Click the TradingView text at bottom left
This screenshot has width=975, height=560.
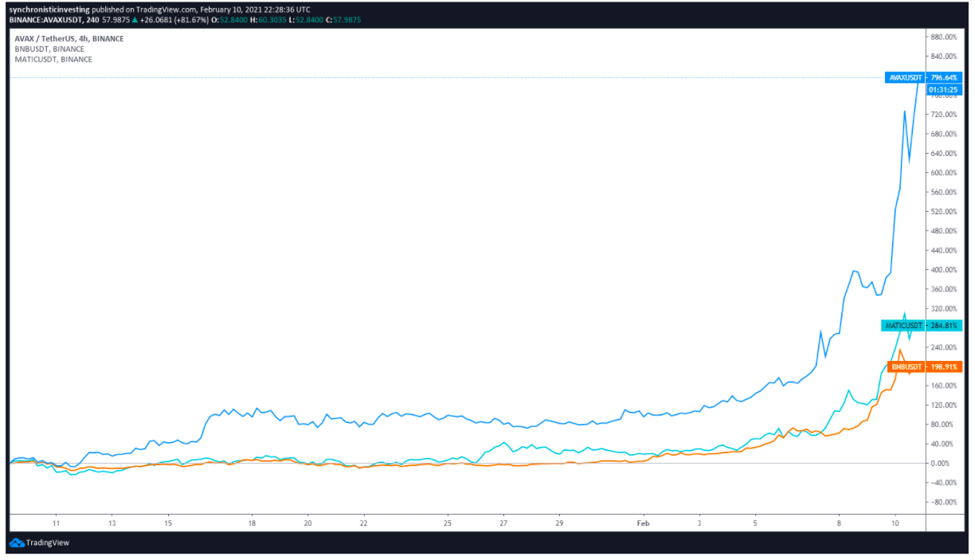point(47,542)
